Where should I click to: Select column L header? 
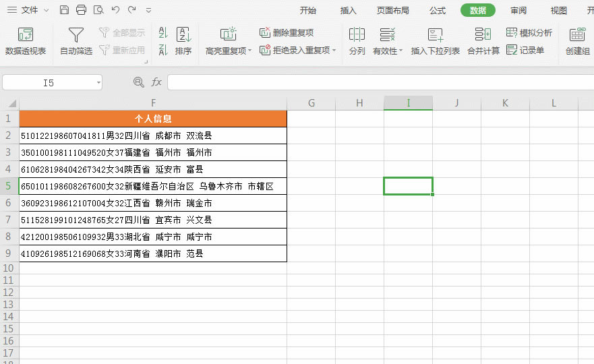[x=554, y=102]
